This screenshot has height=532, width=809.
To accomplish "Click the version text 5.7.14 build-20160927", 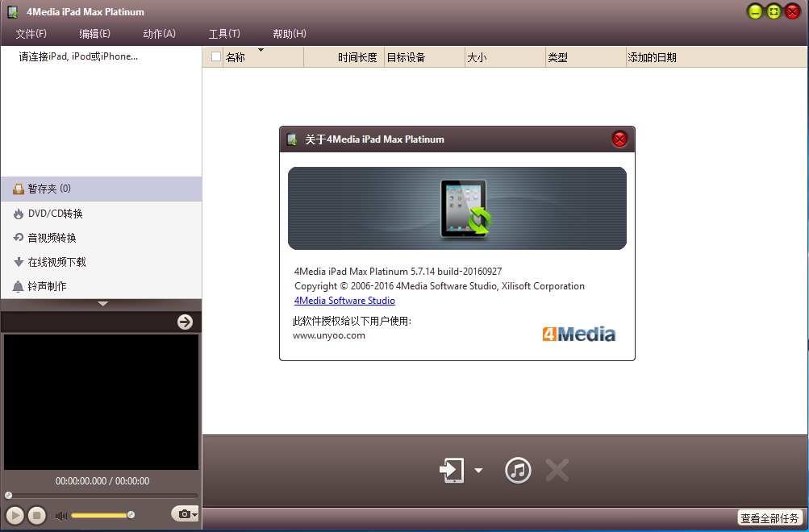I will click(456, 271).
